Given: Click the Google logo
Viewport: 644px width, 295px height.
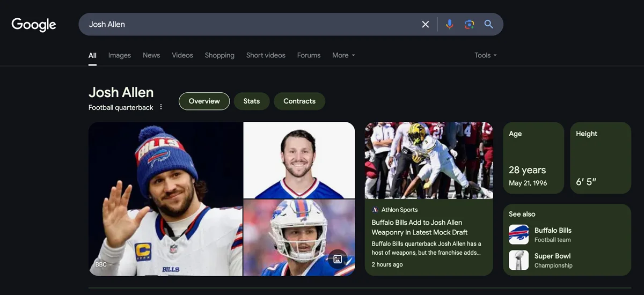Looking at the screenshot, I should coord(34,25).
